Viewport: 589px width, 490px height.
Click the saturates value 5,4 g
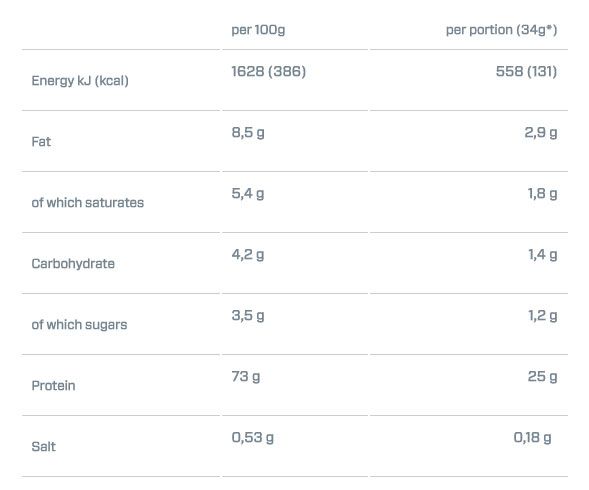pos(248,194)
